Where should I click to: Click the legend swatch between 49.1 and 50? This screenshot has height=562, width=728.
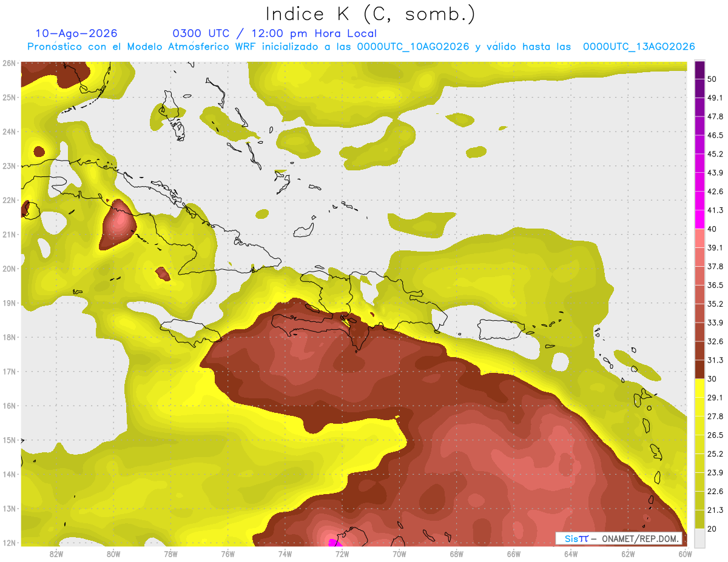point(699,88)
